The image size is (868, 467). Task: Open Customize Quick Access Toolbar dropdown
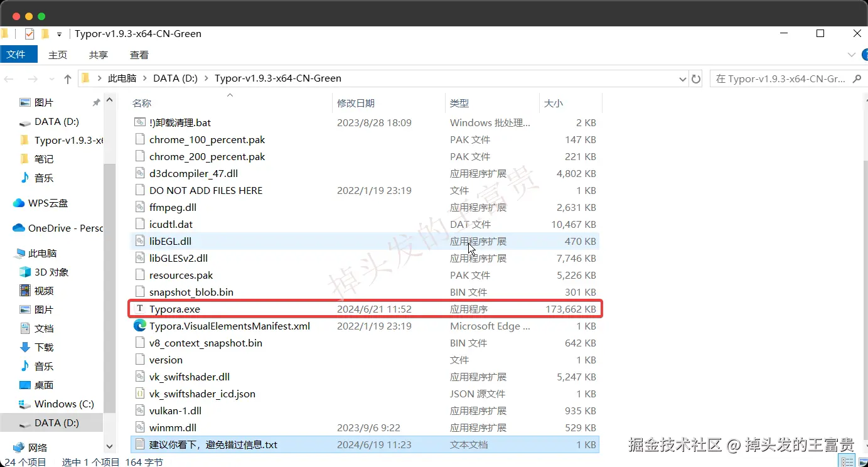(60, 34)
